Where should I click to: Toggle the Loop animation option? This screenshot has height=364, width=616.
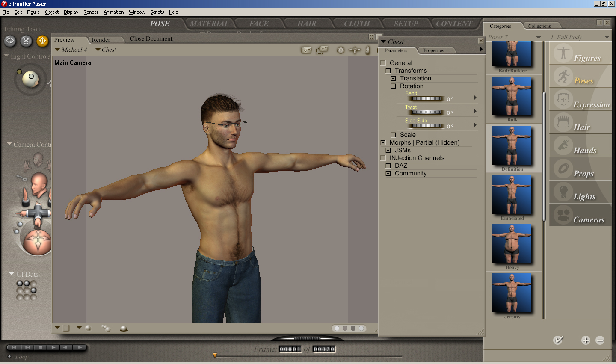point(10,357)
